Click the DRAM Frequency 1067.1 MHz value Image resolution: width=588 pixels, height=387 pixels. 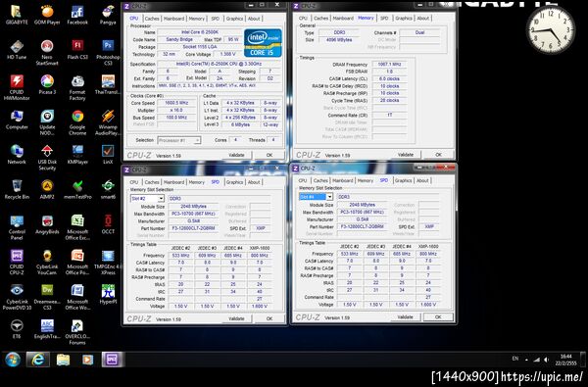click(389, 65)
